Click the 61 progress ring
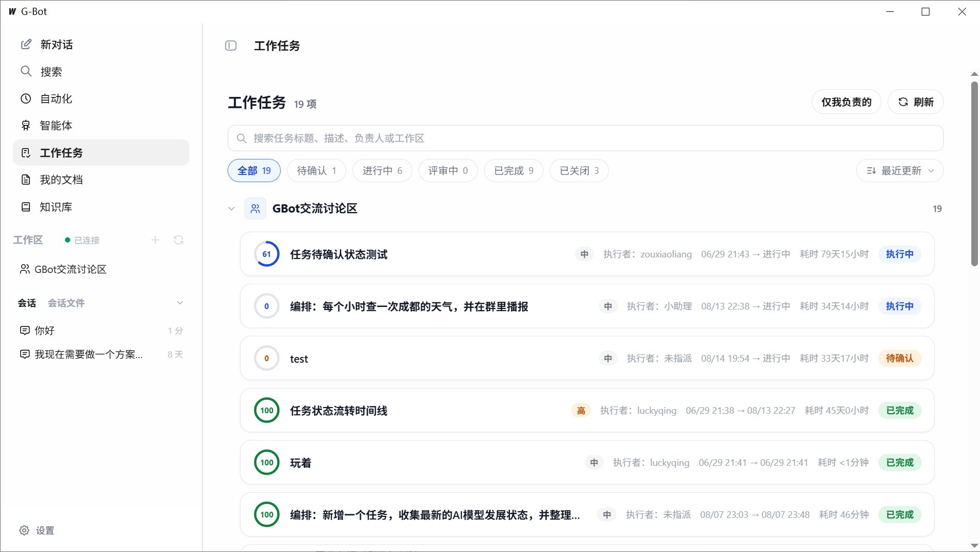Viewport: 980px width, 552px height. click(x=266, y=254)
